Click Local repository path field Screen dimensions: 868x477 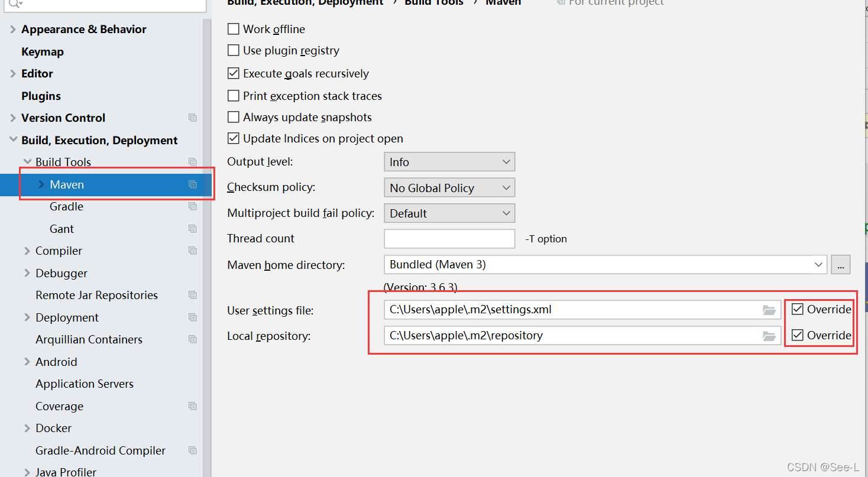582,336
